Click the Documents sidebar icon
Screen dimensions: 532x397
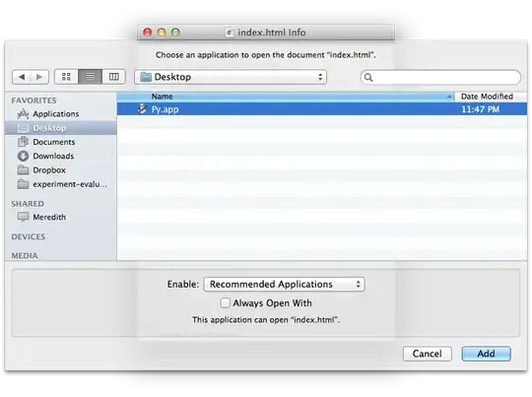click(23, 142)
